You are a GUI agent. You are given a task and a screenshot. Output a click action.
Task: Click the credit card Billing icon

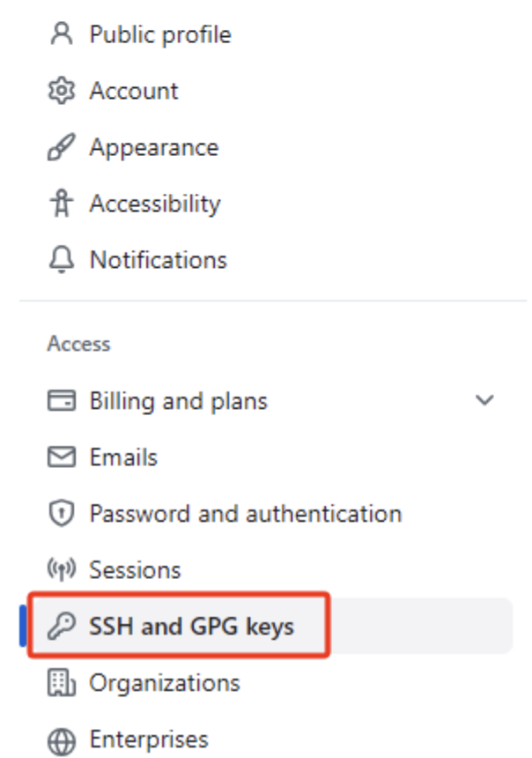pyautogui.click(x=59, y=402)
